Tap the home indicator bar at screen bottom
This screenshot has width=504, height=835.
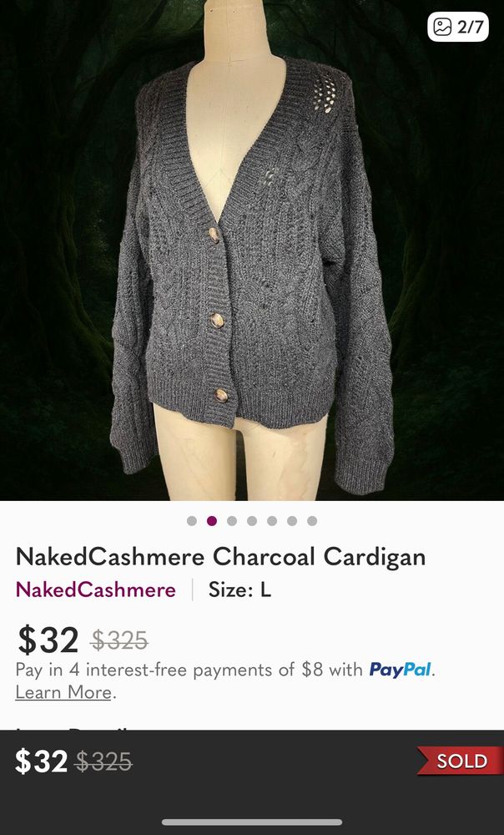252,822
